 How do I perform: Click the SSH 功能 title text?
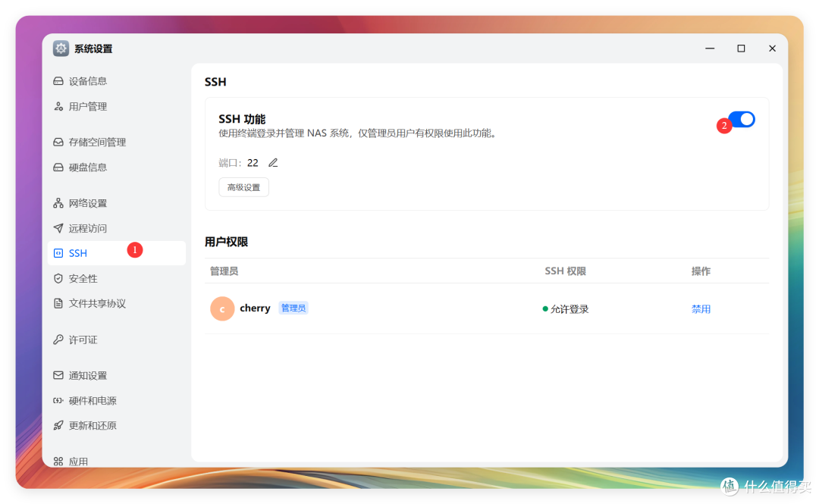click(242, 119)
